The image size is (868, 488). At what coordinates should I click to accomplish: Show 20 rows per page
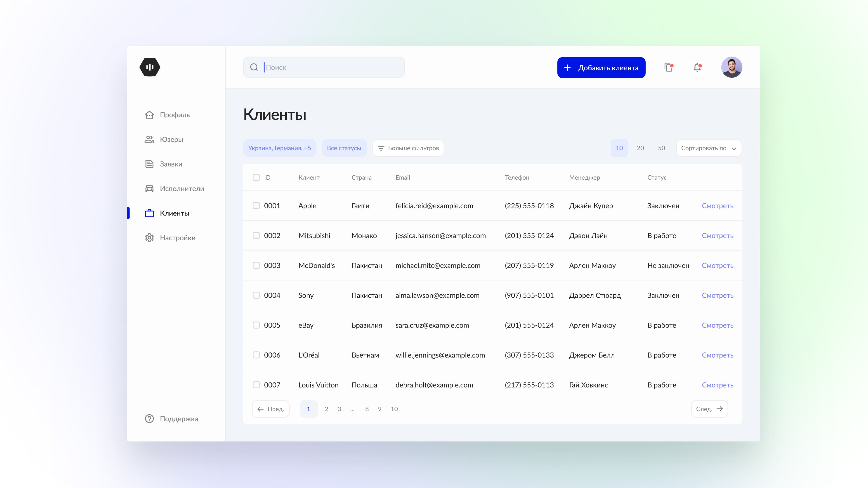640,148
